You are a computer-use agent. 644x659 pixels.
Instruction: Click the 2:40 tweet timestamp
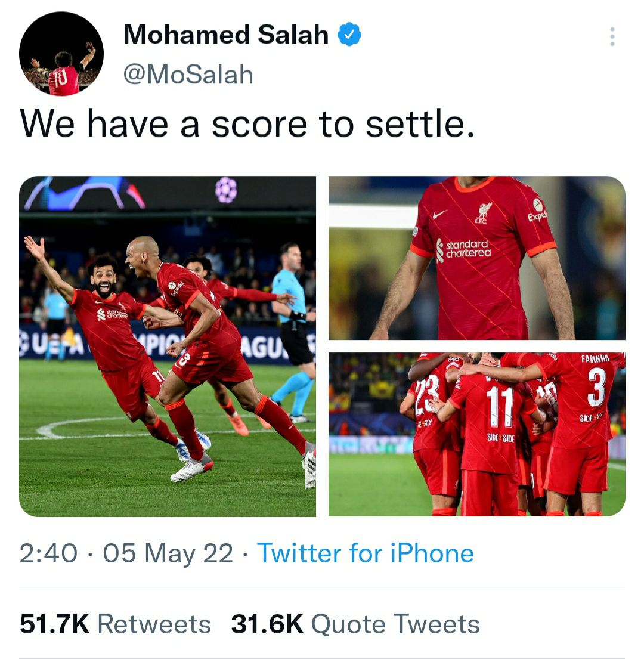[48, 553]
